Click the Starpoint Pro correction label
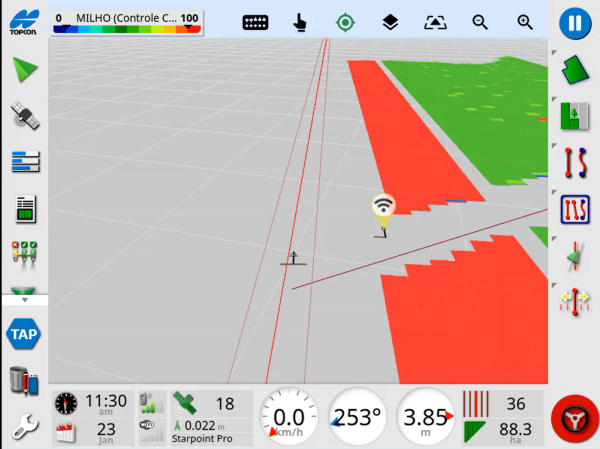The width and height of the screenshot is (600, 449). coord(202,439)
